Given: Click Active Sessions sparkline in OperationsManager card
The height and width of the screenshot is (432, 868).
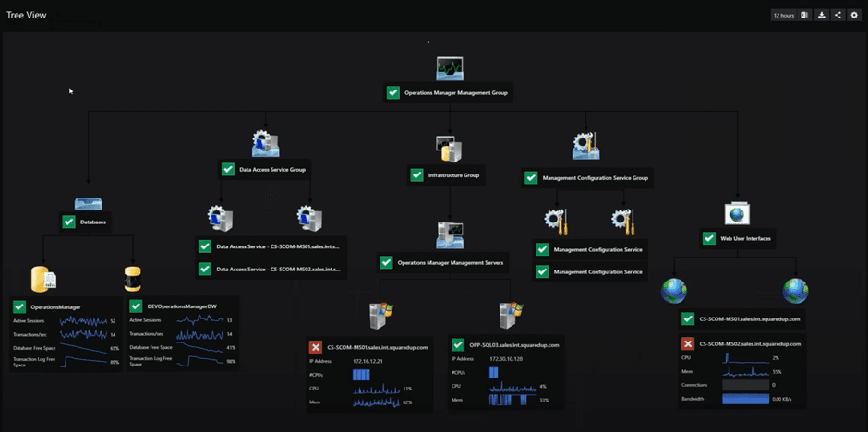Looking at the screenshot, I should [x=84, y=321].
